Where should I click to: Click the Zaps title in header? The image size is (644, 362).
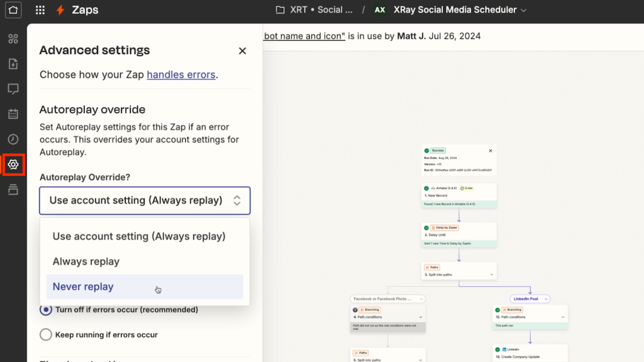pyautogui.click(x=85, y=10)
